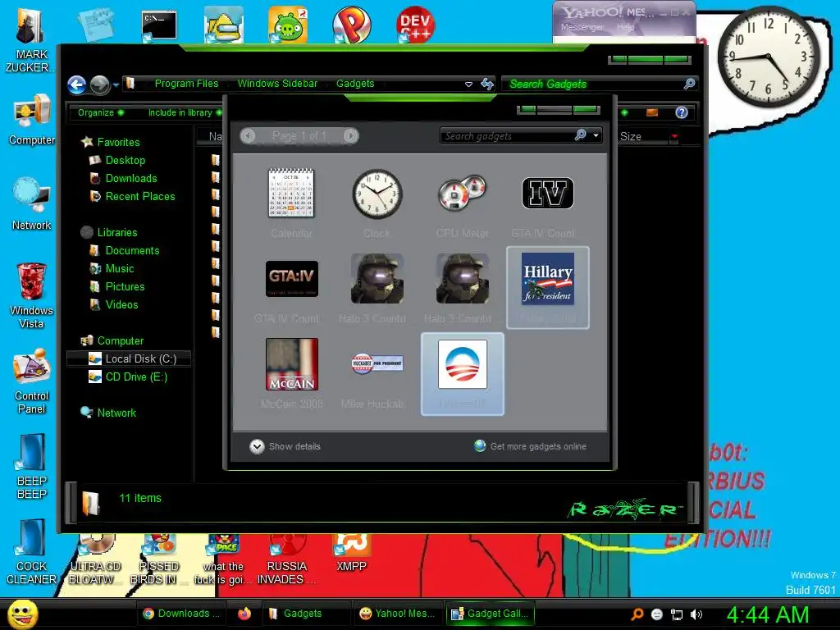Open COCK CLEANER desktop shortcut
This screenshot has height=630, width=840.
coord(31,551)
